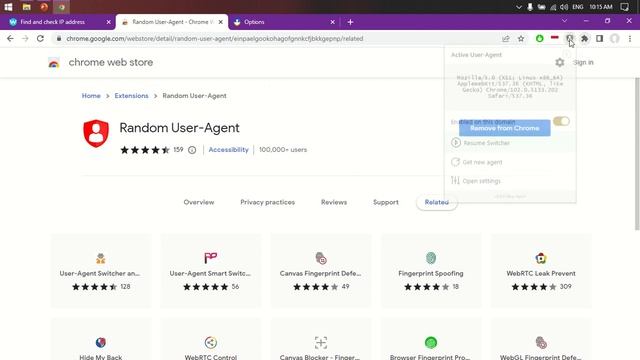Open the orange app icon in taskbar
Viewport: 640px width, 360px height.
(44, 7)
